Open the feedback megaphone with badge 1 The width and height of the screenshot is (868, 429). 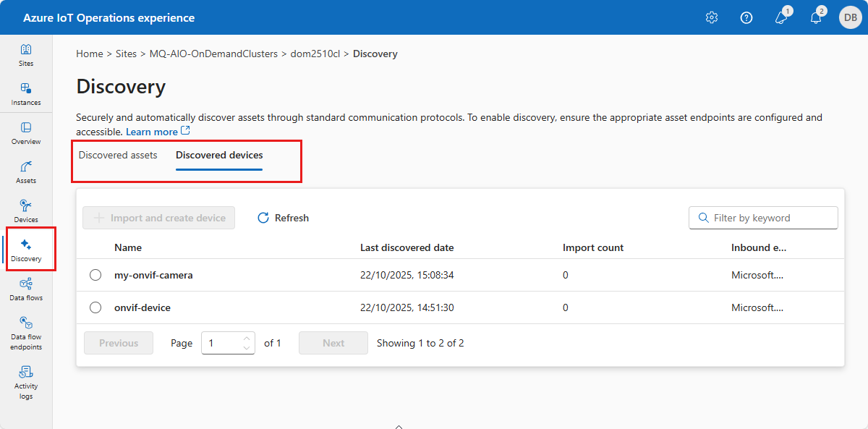pyautogui.click(x=782, y=17)
